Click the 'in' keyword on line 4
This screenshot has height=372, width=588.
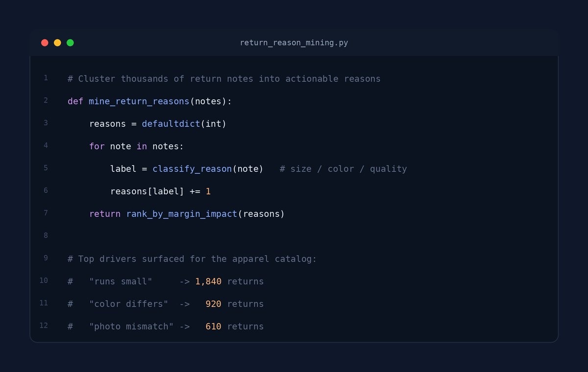pos(142,146)
